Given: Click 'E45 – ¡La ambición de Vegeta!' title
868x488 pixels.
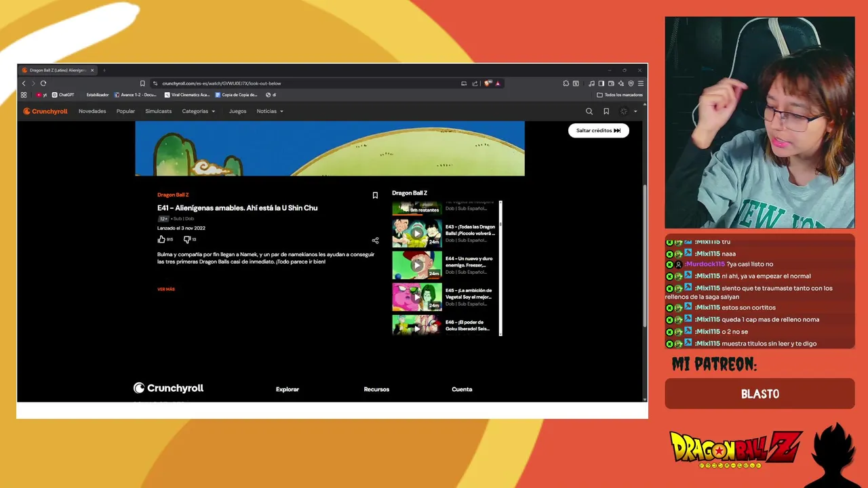Looking at the screenshot, I should [x=469, y=293].
